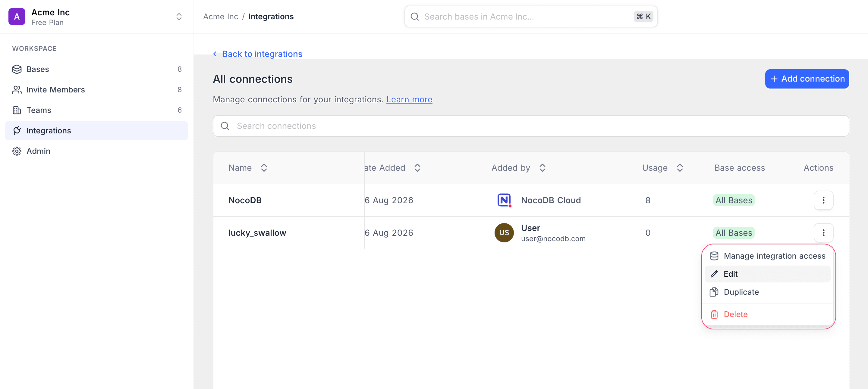Focus the Search bases in Acme Inc field

click(531, 17)
